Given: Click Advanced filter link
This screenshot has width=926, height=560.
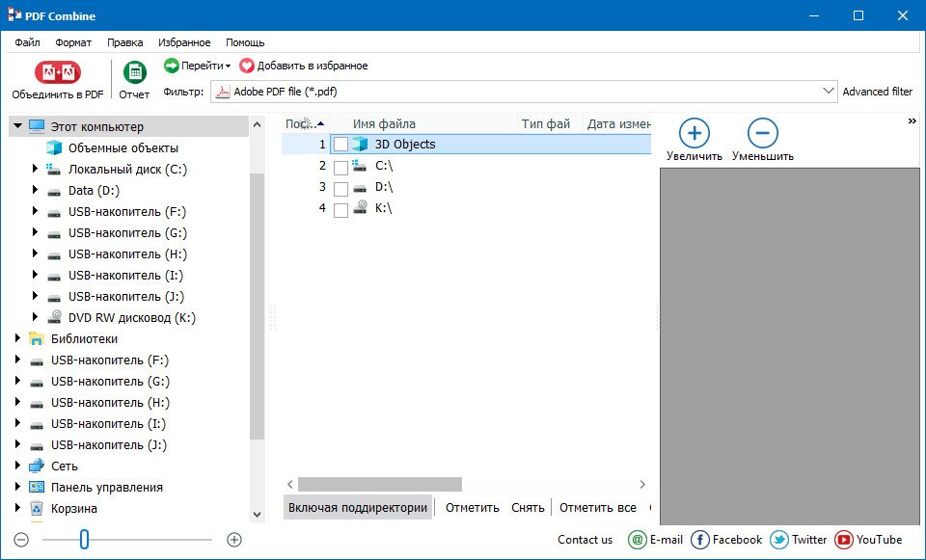Looking at the screenshot, I should (x=877, y=92).
